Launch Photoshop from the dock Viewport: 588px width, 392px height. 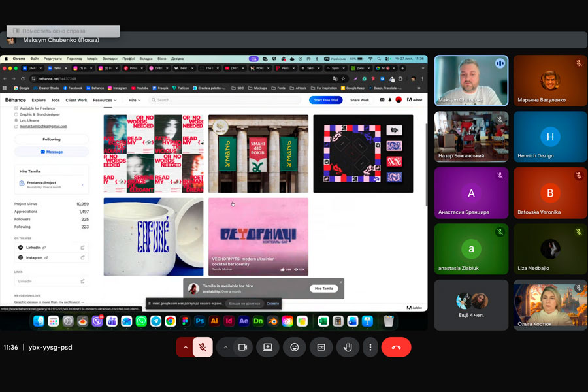pos(199,321)
